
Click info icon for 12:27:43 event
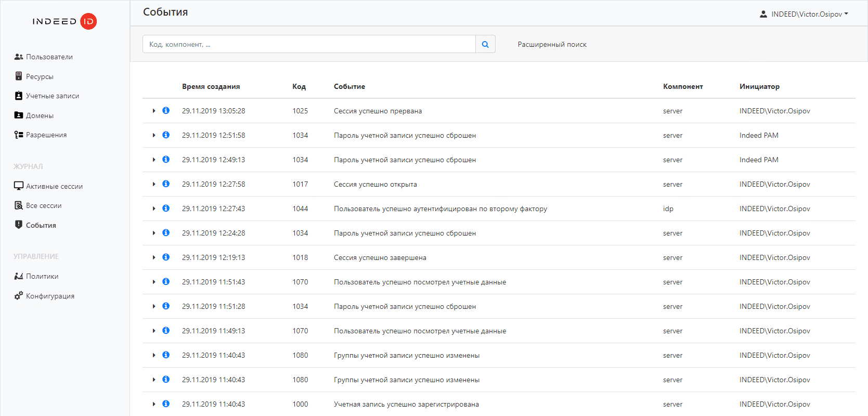pyautogui.click(x=166, y=208)
